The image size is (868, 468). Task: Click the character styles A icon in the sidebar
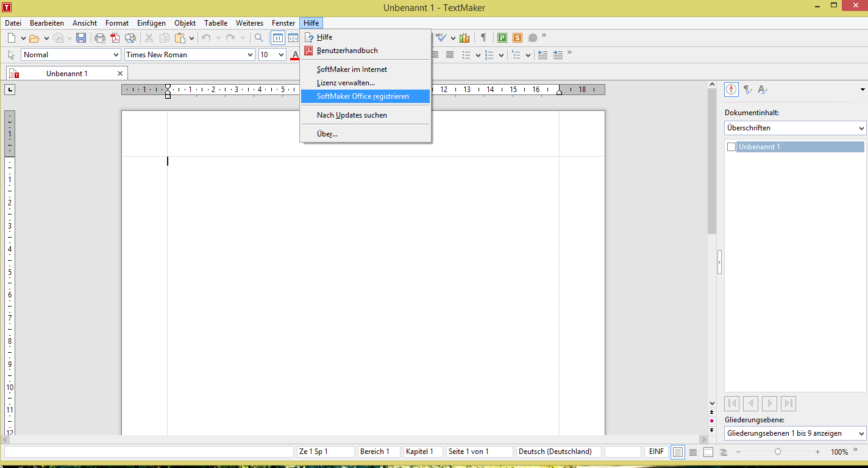pyautogui.click(x=763, y=90)
